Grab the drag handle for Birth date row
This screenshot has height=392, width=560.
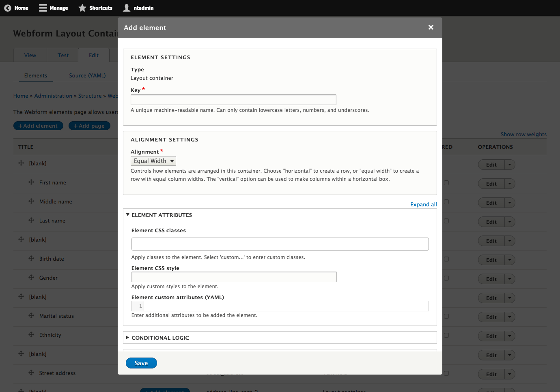coord(31,259)
